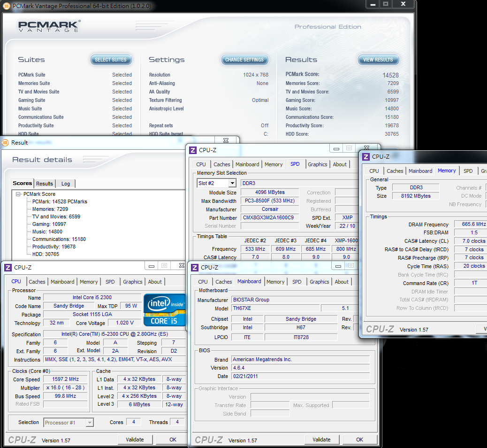
Task: Select 'HDD: 30765' tree row
Action: click(x=46, y=254)
